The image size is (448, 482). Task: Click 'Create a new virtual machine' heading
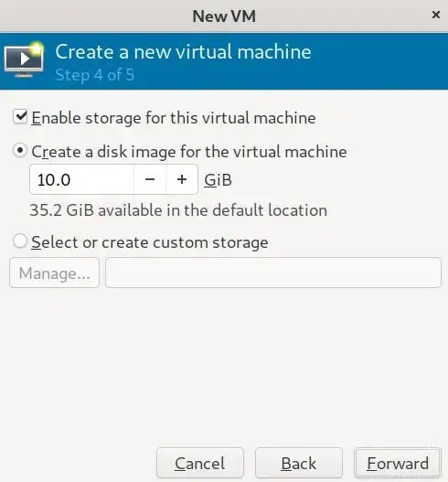pyautogui.click(x=183, y=51)
